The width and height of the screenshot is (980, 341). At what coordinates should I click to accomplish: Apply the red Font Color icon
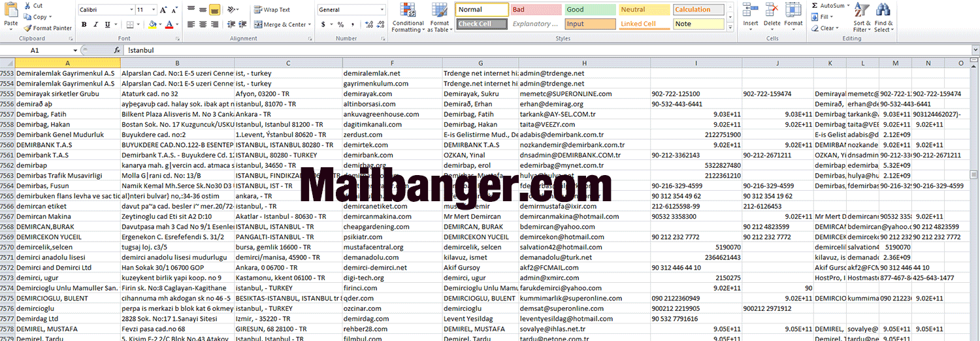[169, 25]
